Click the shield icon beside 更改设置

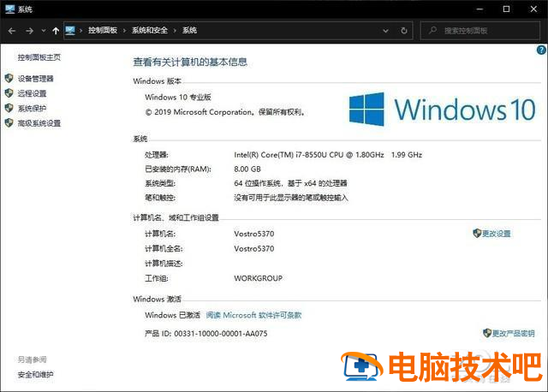477,233
